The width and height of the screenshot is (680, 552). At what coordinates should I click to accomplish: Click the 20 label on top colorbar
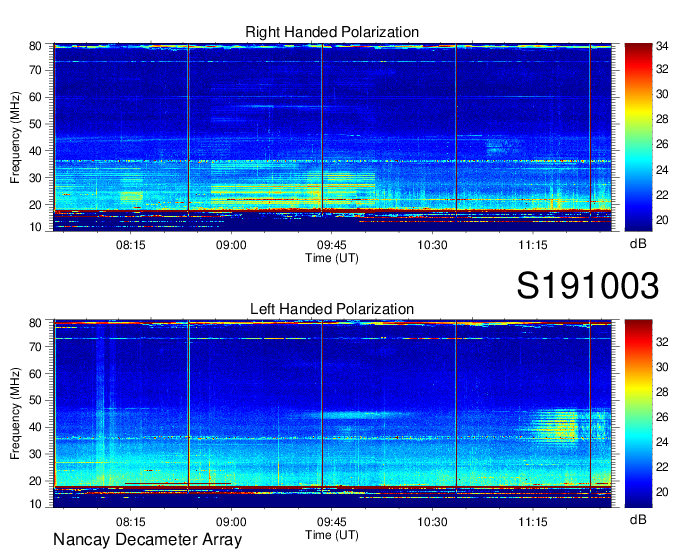click(x=662, y=220)
